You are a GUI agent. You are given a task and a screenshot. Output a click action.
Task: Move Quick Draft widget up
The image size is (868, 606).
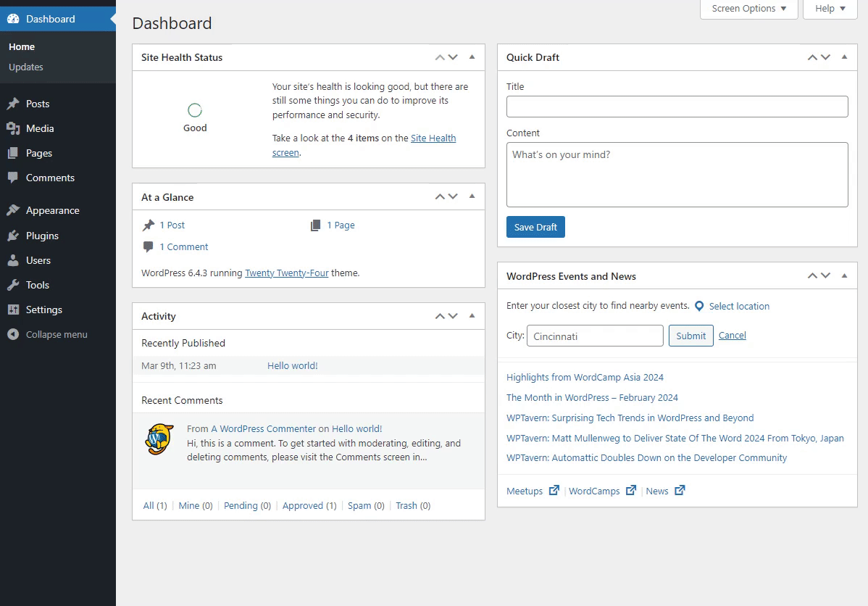point(812,57)
